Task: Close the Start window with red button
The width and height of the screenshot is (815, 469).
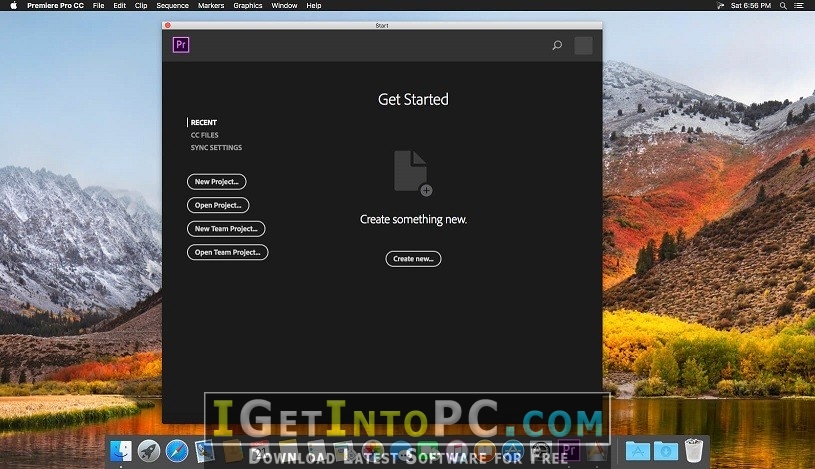Action: 167,25
